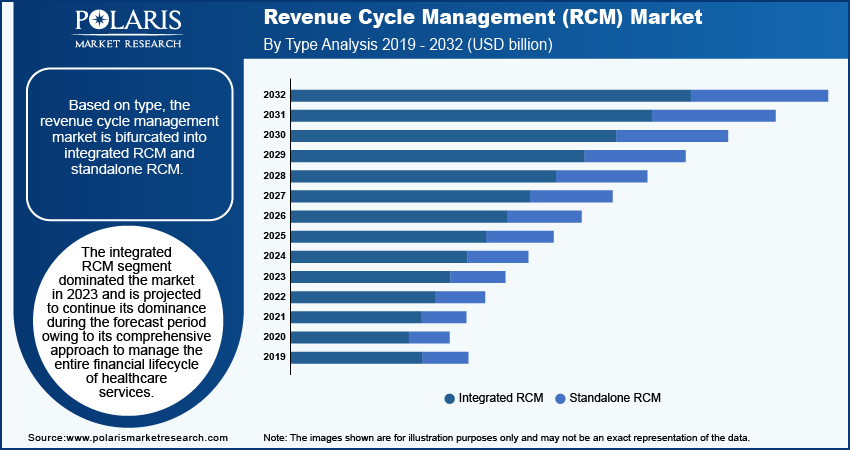This screenshot has height=450, width=850.
Task: Click the Integrated RCM legend color dot
Action: click(x=449, y=398)
